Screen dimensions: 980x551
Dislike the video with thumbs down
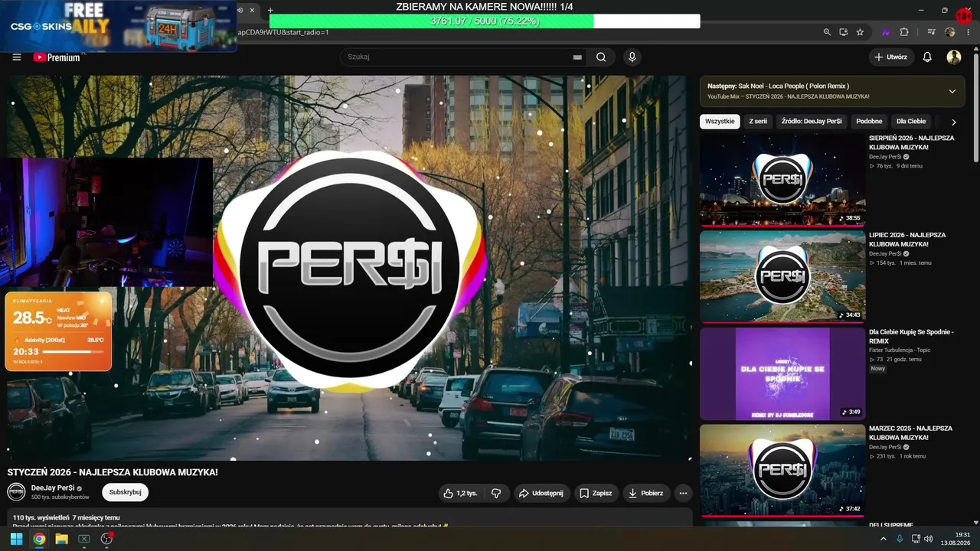[x=496, y=494]
